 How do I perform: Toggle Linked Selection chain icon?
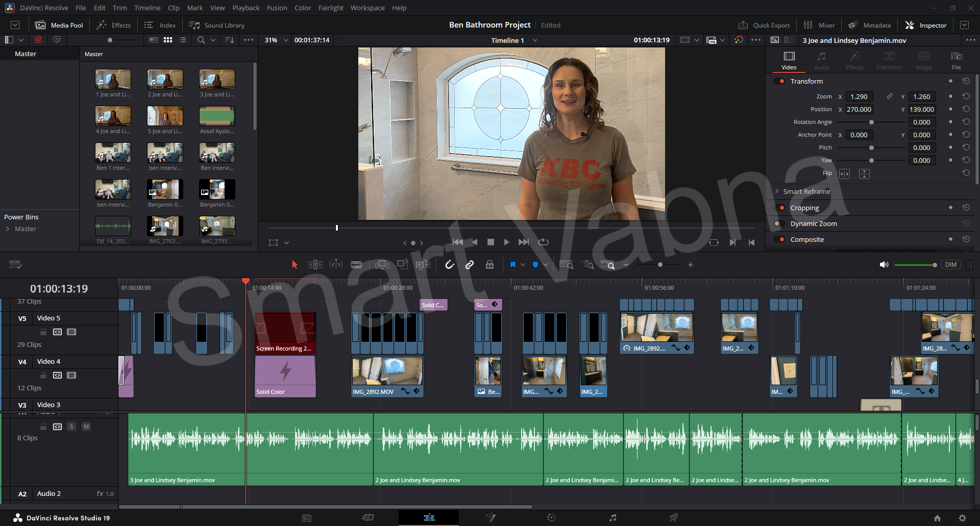pos(470,264)
